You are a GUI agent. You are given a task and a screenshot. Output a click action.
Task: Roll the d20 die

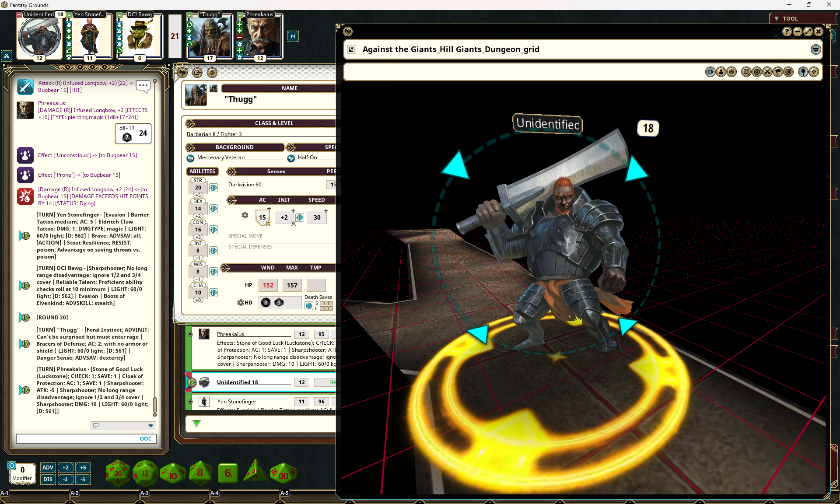tap(118, 473)
